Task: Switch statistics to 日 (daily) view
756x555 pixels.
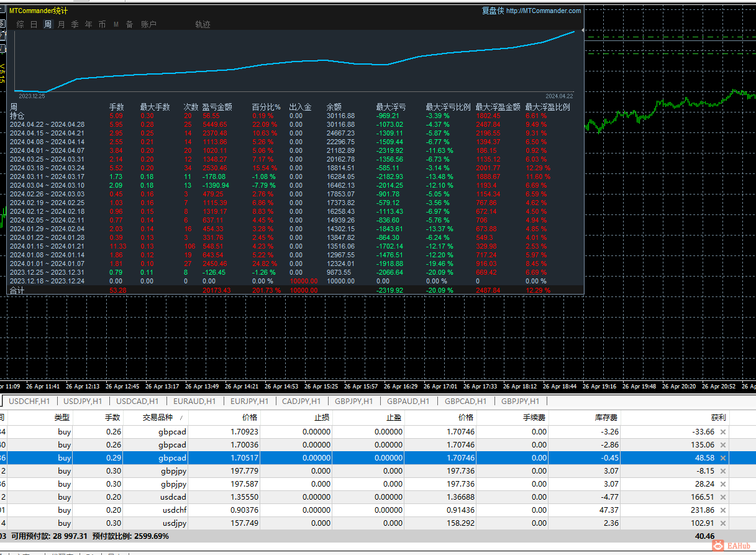Action: (34, 24)
